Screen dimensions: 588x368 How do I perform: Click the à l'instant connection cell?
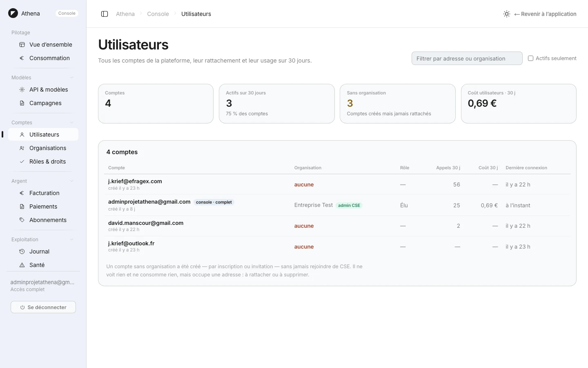[x=518, y=205]
